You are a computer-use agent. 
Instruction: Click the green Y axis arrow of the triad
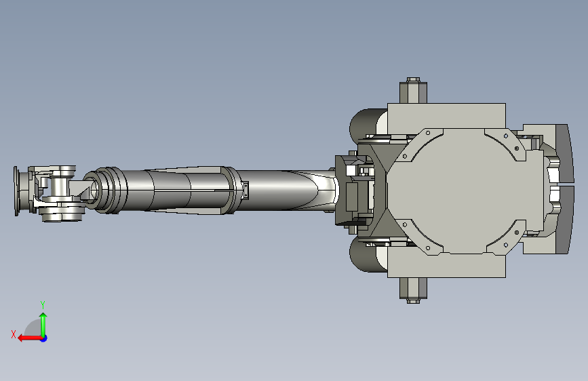(x=43, y=325)
